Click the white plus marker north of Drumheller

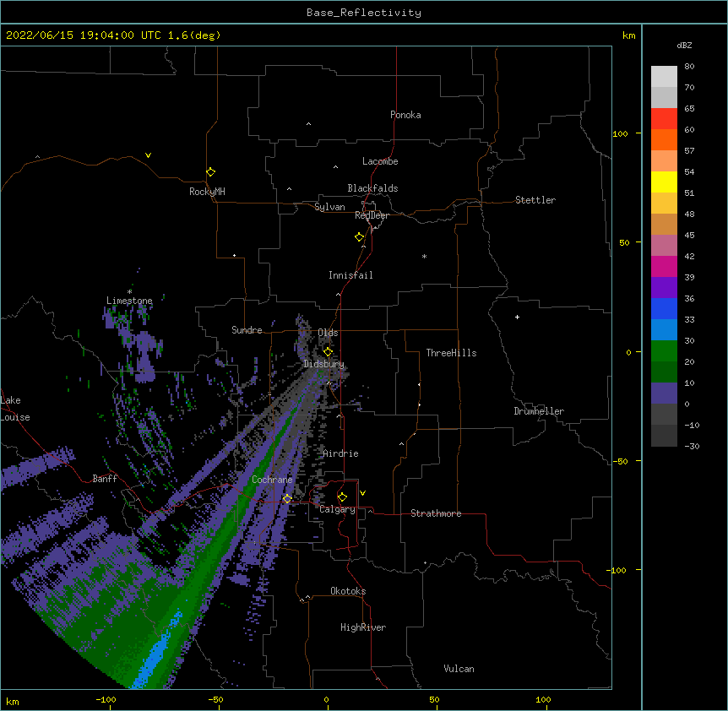click(517, 317)
